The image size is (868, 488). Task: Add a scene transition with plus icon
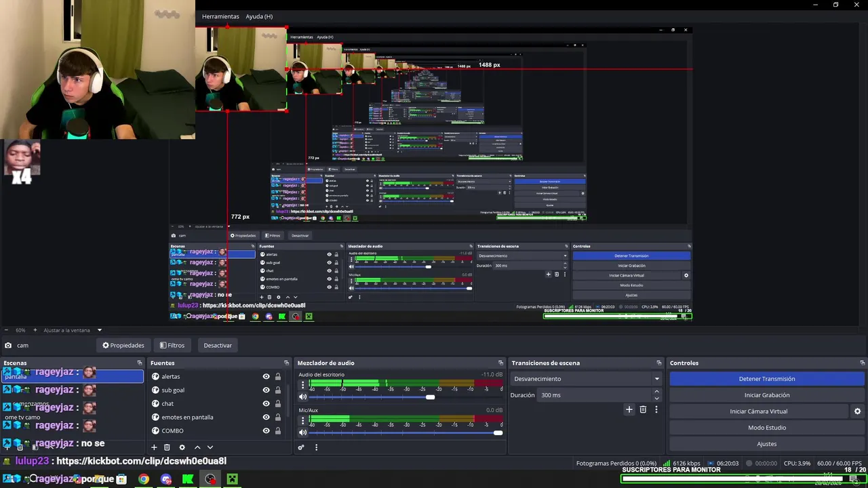pyautogui.click(x=629, y=409)
